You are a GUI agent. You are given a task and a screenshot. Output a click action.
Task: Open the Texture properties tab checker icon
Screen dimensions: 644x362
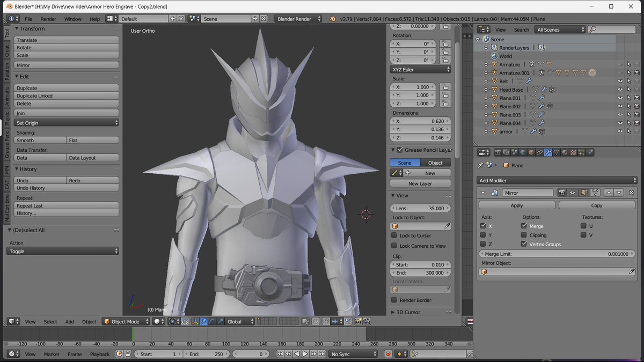click(573, 152)
